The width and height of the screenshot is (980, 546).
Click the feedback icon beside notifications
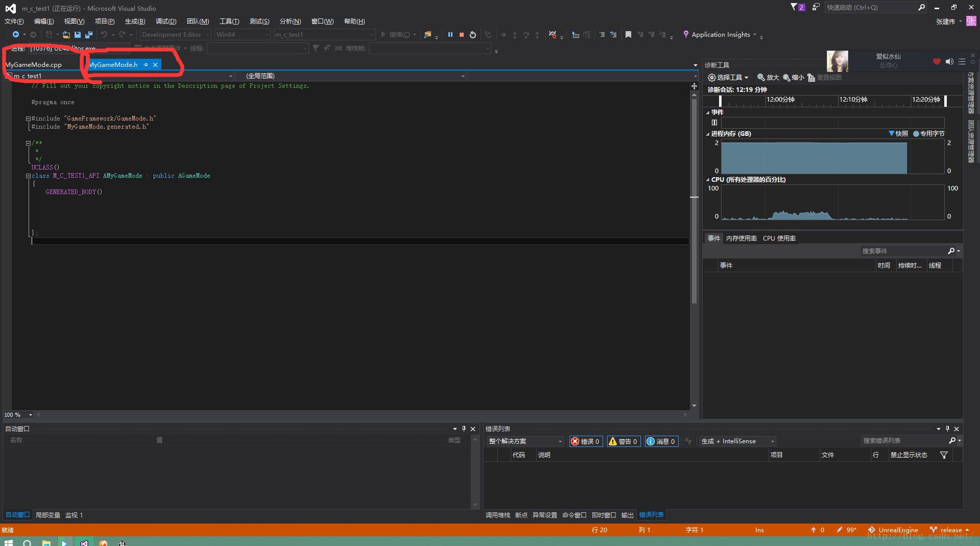pyautogui.click(x=816, y=7)
